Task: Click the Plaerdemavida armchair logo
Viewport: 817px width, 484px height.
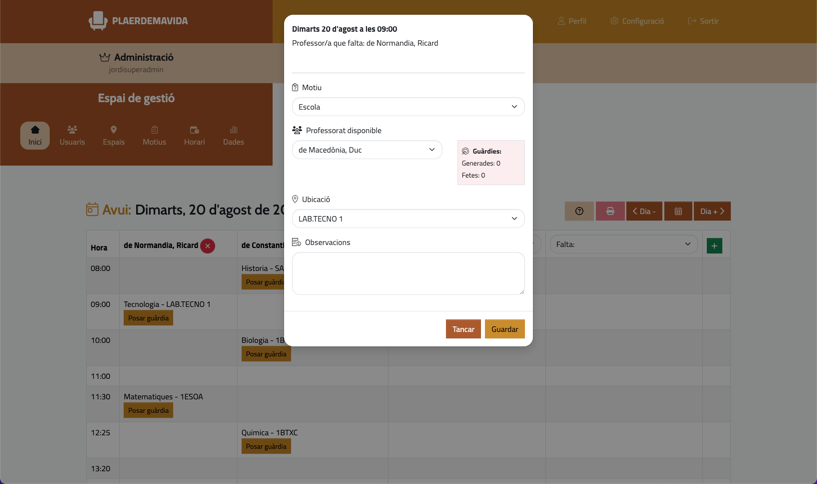Action: 98,20
